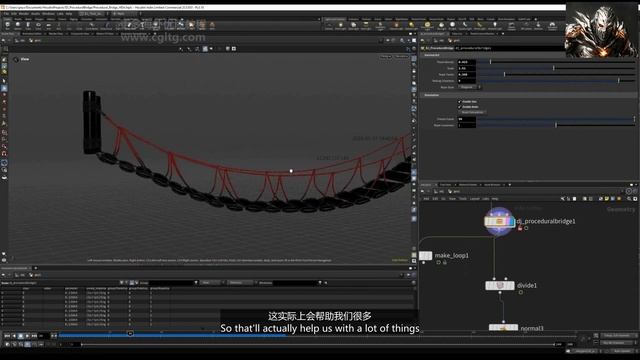Image resolution: width=640 pixels, height=360 pixels.
Task: Click the Reset Simulation button
Action: click(x=472, y=112)
